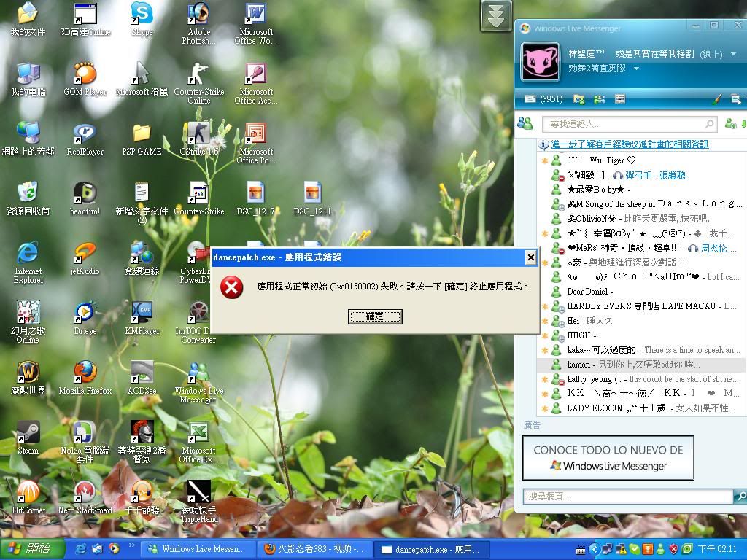This screenshot has height=560, width=747.
Task: Click the 開始 Start button
Action: (29, 549)
